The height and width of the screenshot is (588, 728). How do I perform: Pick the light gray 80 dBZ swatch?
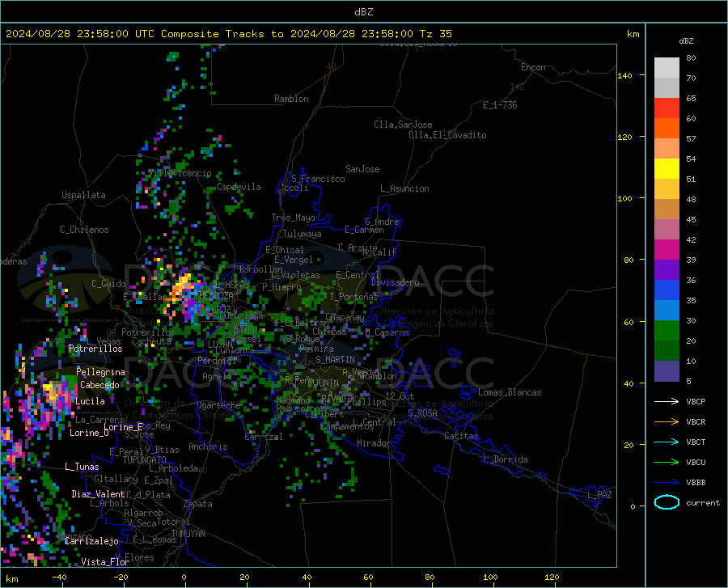pyautogui.click(x=667, y=67)
